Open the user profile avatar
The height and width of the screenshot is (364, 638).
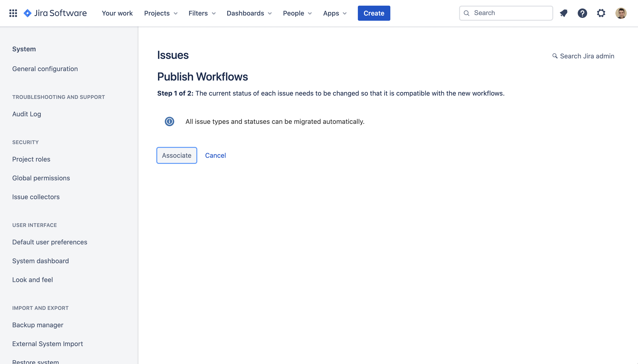click(x=621, y=13)
